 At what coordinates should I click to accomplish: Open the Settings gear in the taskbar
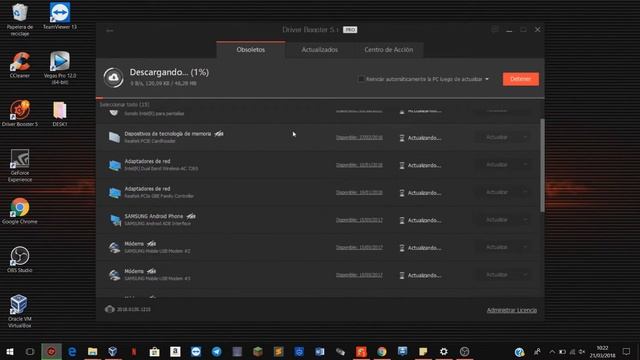point(444,351)
